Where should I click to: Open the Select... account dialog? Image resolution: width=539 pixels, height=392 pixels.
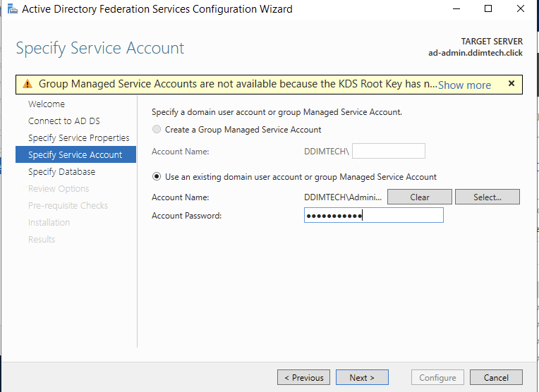487,197
